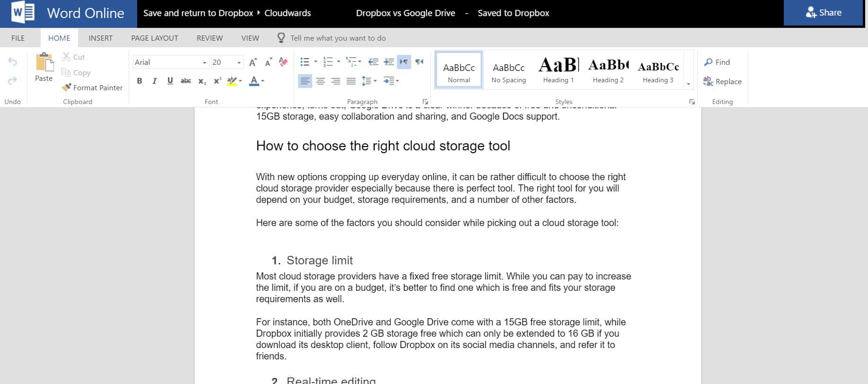Expand the numbering style dropdown arrow
Screen dimensions: 868x384
338,62
